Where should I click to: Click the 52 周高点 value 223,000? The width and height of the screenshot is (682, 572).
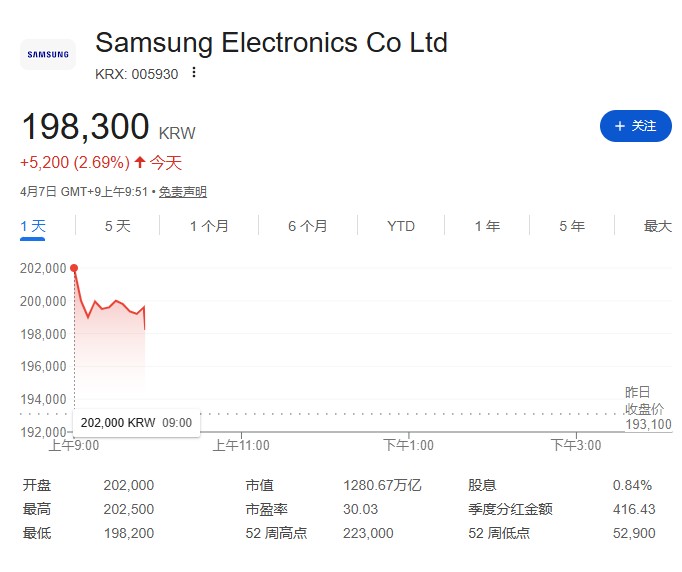(368, 533)
